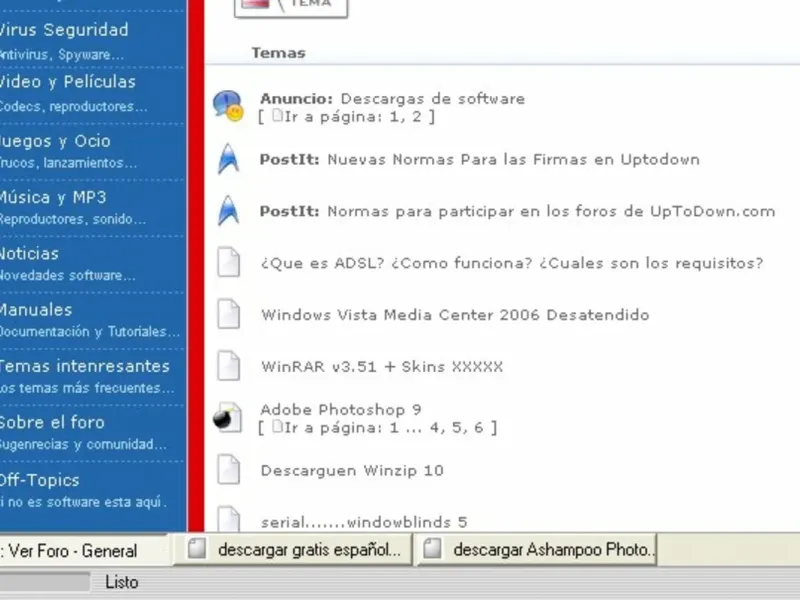Go to page 6 of Adobe Photoshop 9

tap(478, 428)
